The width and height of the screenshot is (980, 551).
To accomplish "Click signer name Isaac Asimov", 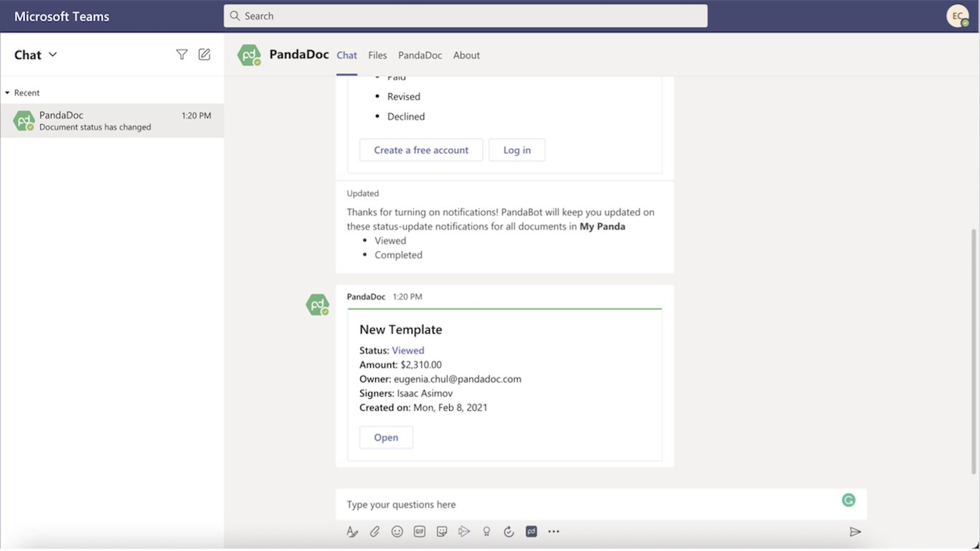I will tap(425, 393).
